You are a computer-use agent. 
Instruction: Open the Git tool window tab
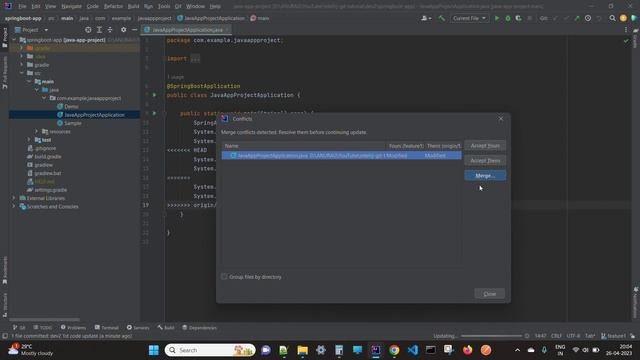coord(19,328)
